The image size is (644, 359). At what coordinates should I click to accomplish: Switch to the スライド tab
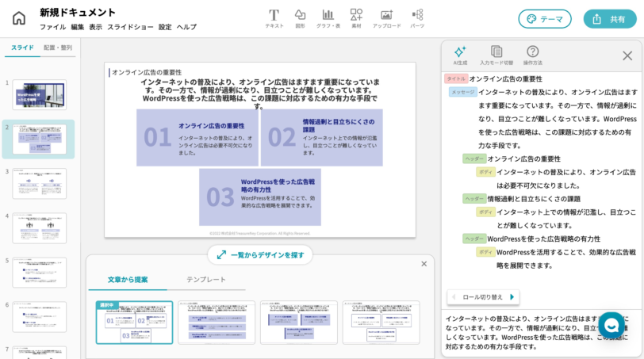click(x=22, y=48)
